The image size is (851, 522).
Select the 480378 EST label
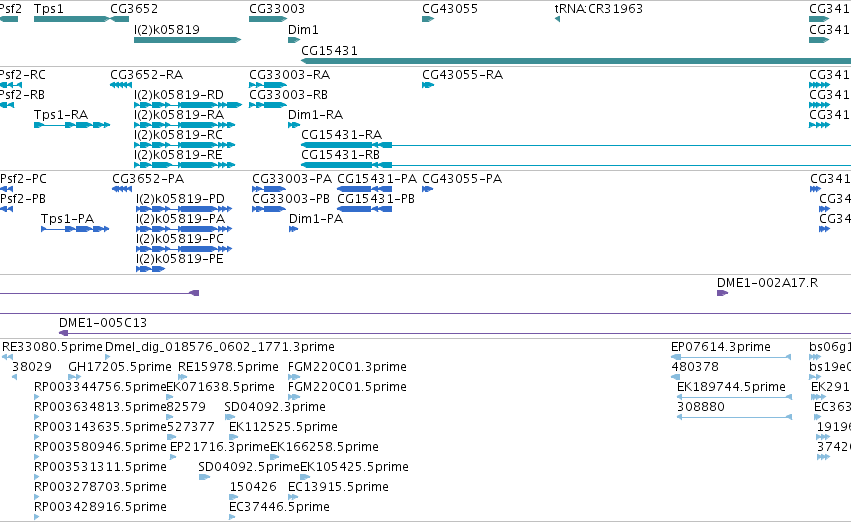(695, 367)
